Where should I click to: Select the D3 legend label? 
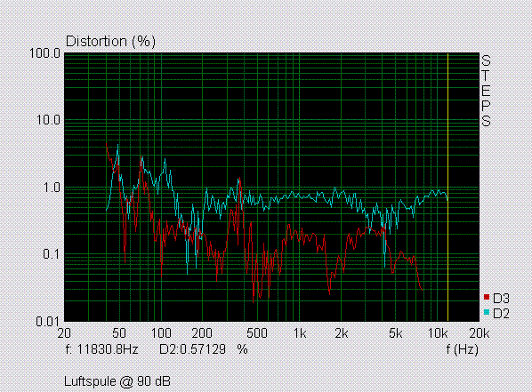click(x=501, y=298)
